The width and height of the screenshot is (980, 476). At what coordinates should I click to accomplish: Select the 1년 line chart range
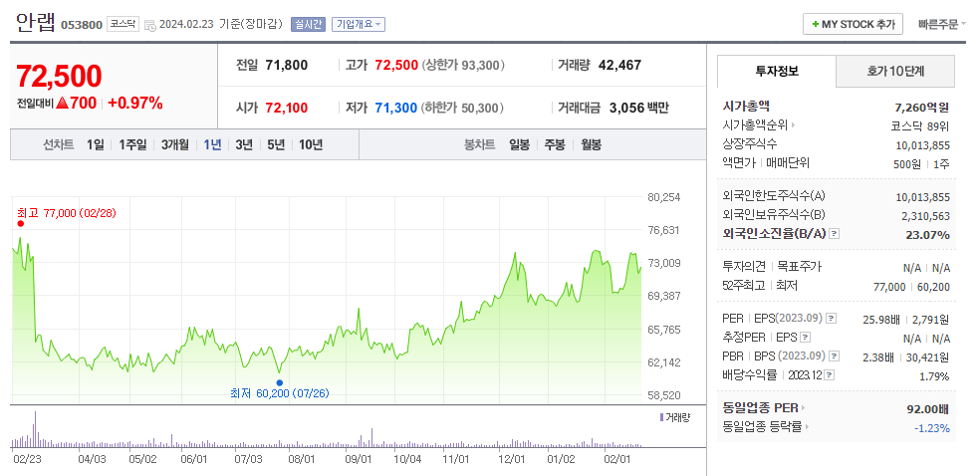tap(212, 145)
